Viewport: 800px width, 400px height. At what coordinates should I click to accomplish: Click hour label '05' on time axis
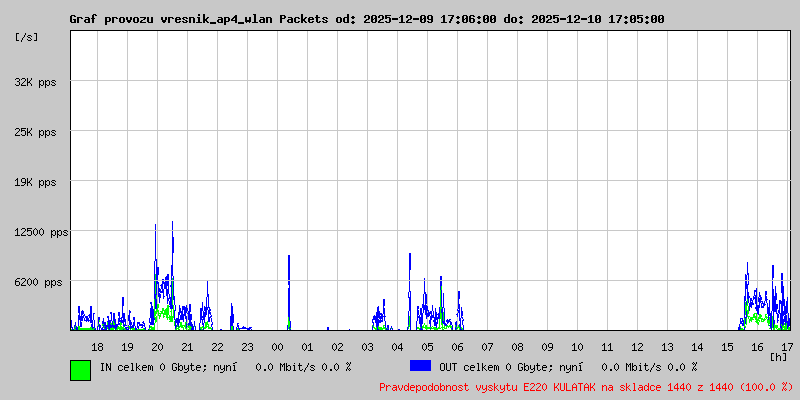point(428,347)
